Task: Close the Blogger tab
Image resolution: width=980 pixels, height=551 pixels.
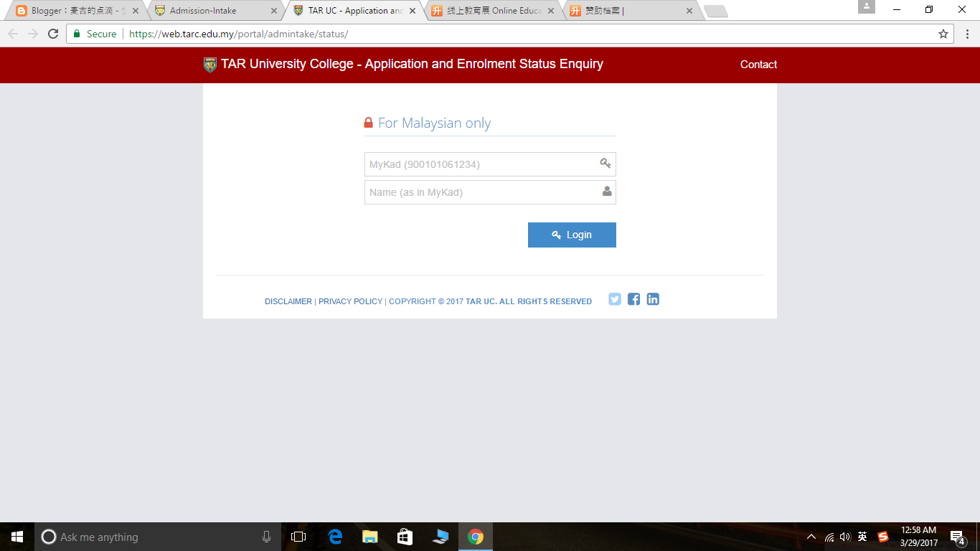Action: pyautogui.click(x=136, y=11)
